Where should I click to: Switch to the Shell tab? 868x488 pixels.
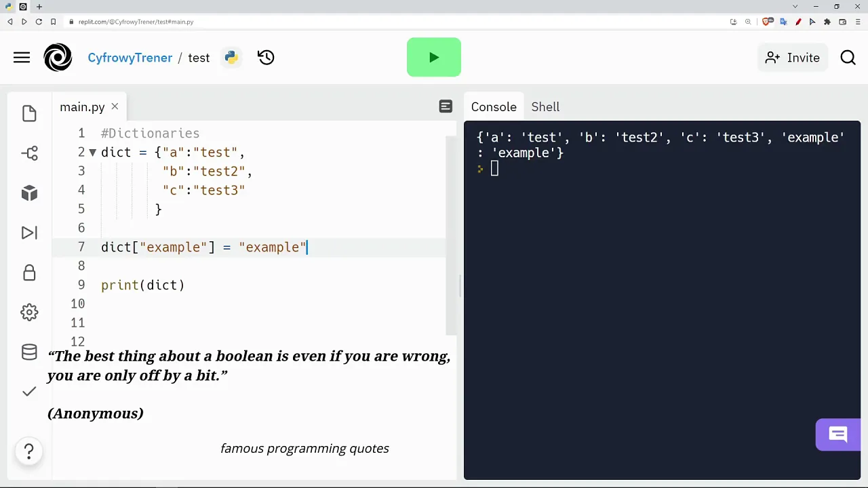point(545,107)
